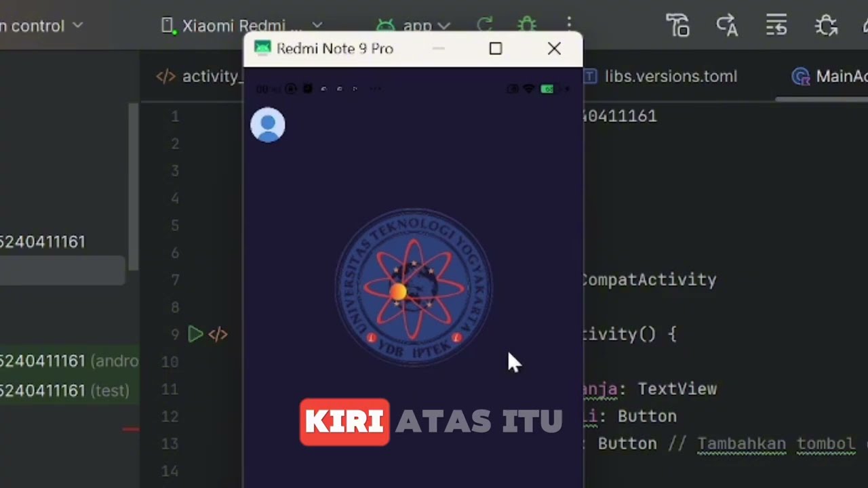Open the app run configuration dropdown
The image size is (868, 488).
point(413,26)
